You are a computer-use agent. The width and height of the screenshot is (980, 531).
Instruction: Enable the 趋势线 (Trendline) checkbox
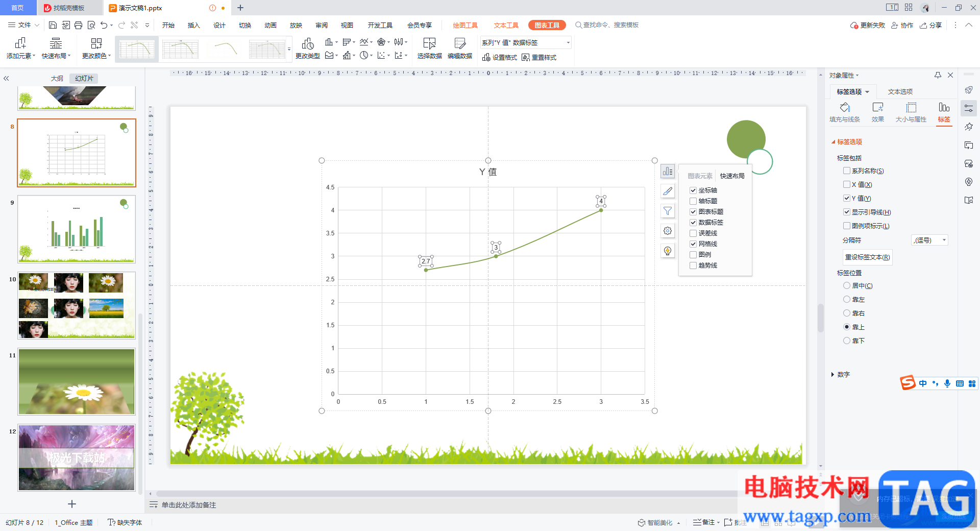pos(693,265)
